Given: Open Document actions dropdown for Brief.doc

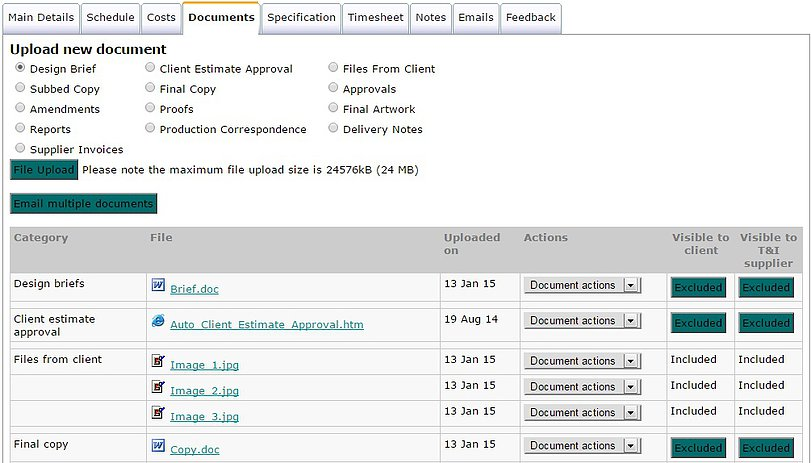Looking at the screenshot, I should 581,286.
